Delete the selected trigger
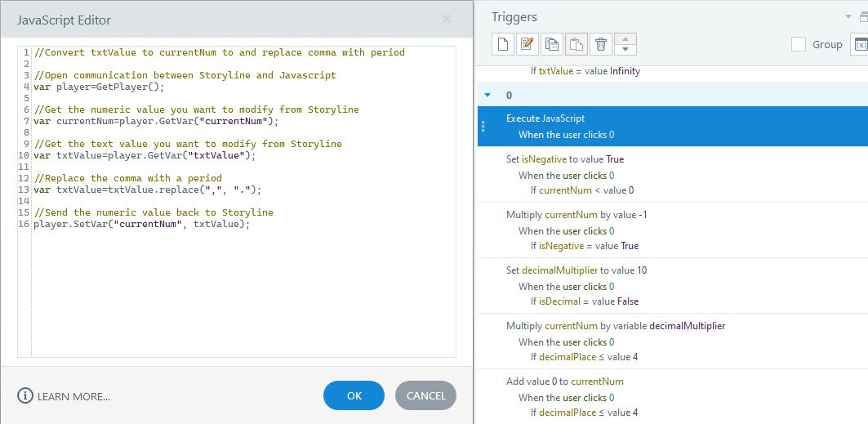 click(x=601, y=44)
